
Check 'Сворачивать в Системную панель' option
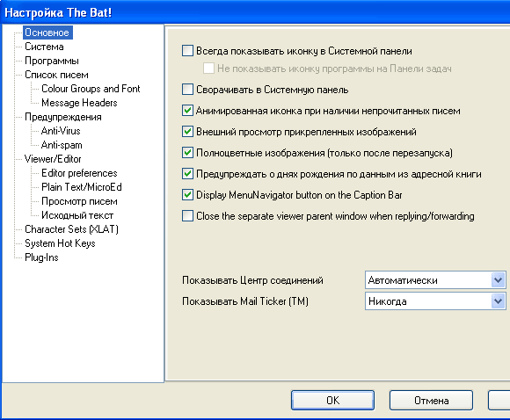point(187,90)
